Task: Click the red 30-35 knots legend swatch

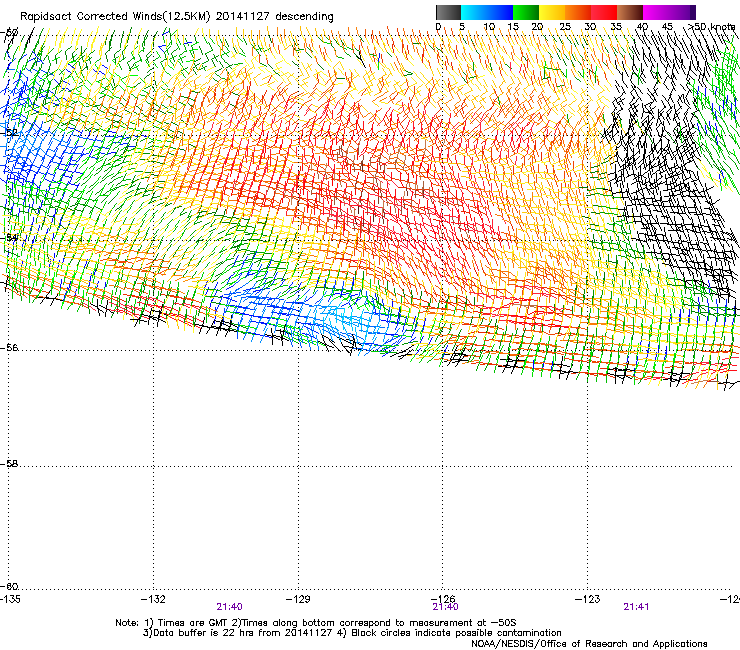Action: pyautogui.click(x=604, y=12)
